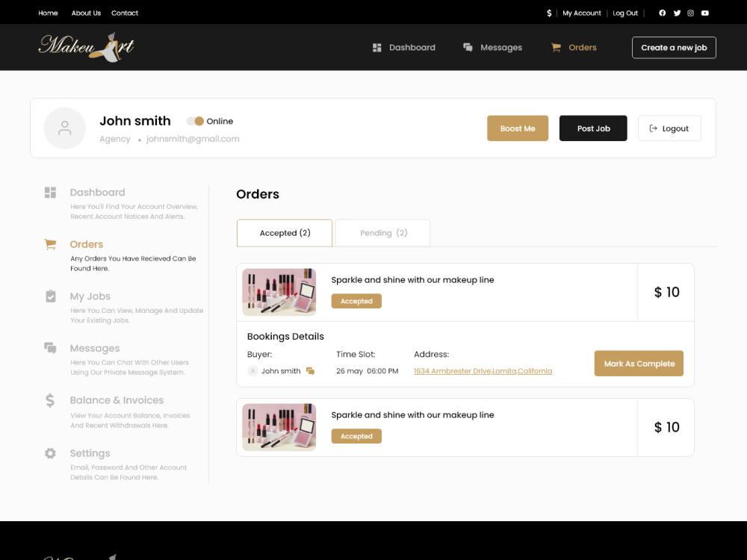Click the time slot 26 may 06:00 PM
The height and width of the screenshot is (560, 747).
(x=368, y=371)
